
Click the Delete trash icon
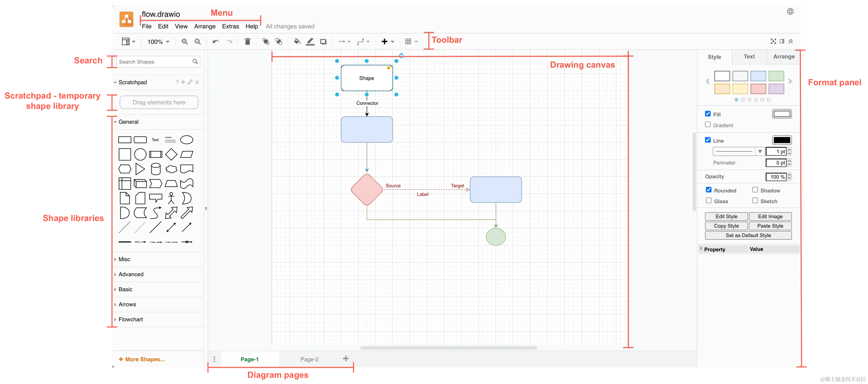(247, 42)
